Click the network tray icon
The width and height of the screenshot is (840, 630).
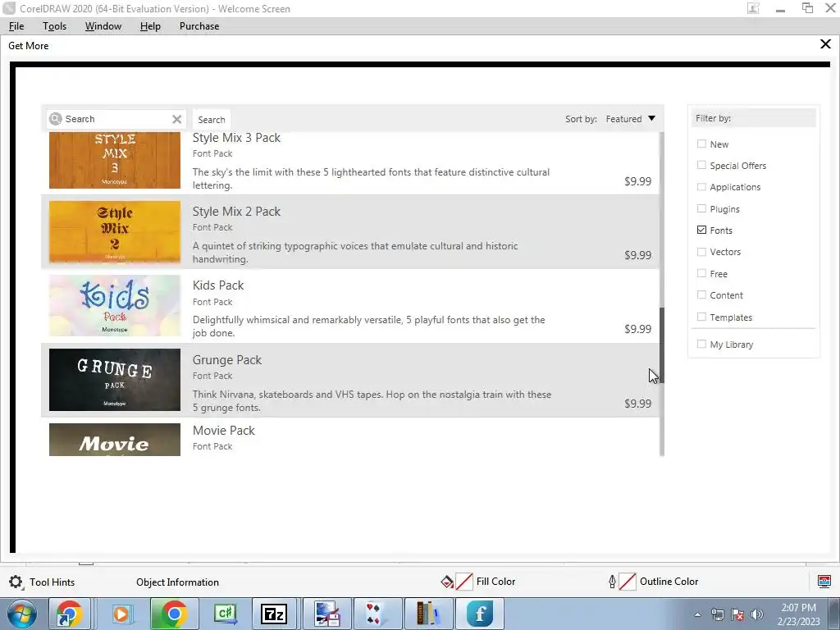[x=717, y=614]
